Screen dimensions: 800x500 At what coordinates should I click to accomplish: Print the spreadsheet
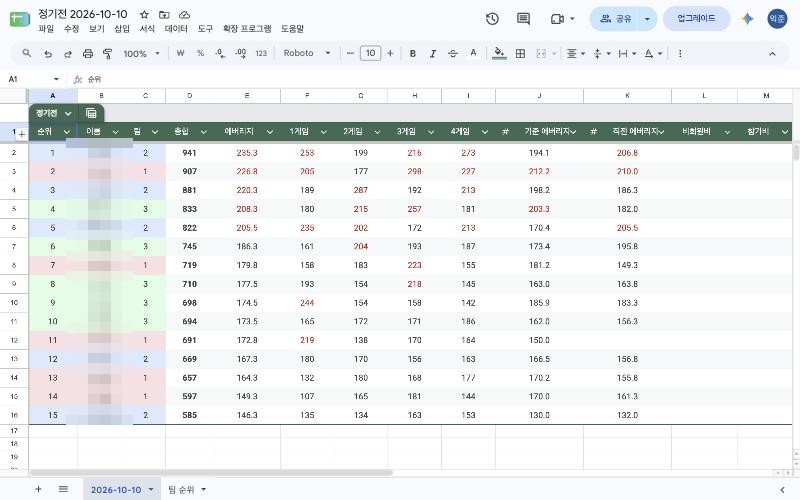88,54
